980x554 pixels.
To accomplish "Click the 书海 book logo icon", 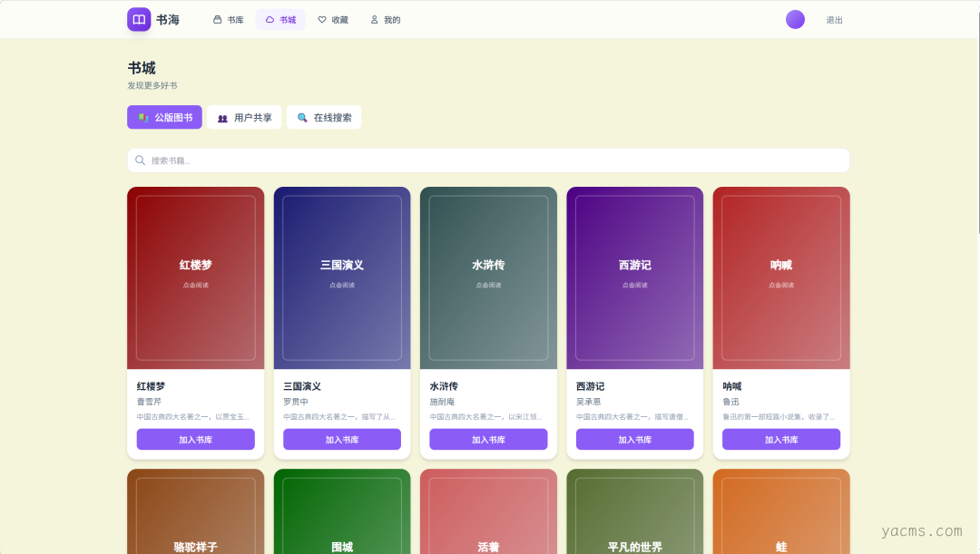I will click(139, 19).
